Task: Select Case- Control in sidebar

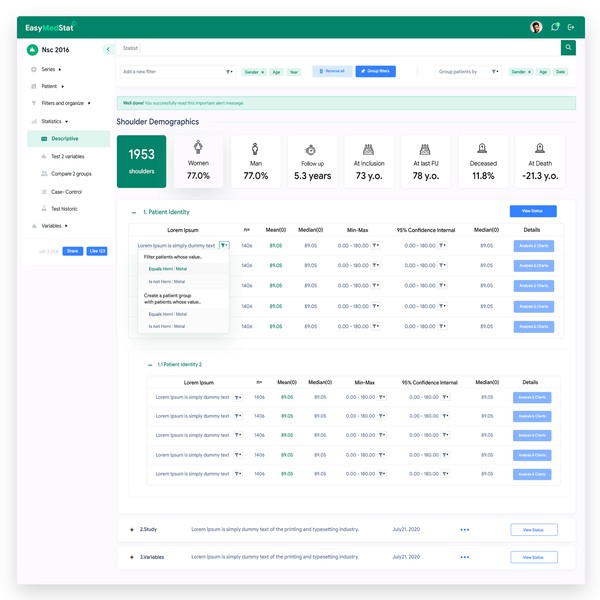Action: [x=66, y=191]
